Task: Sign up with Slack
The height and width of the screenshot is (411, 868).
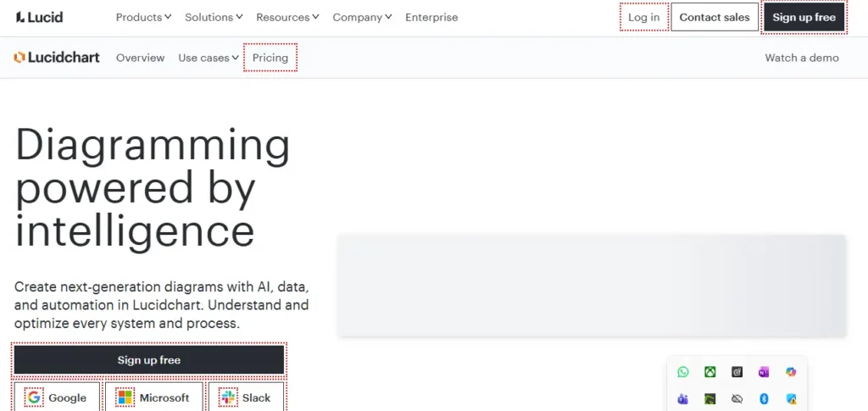Action: click(x=247, y=397)
